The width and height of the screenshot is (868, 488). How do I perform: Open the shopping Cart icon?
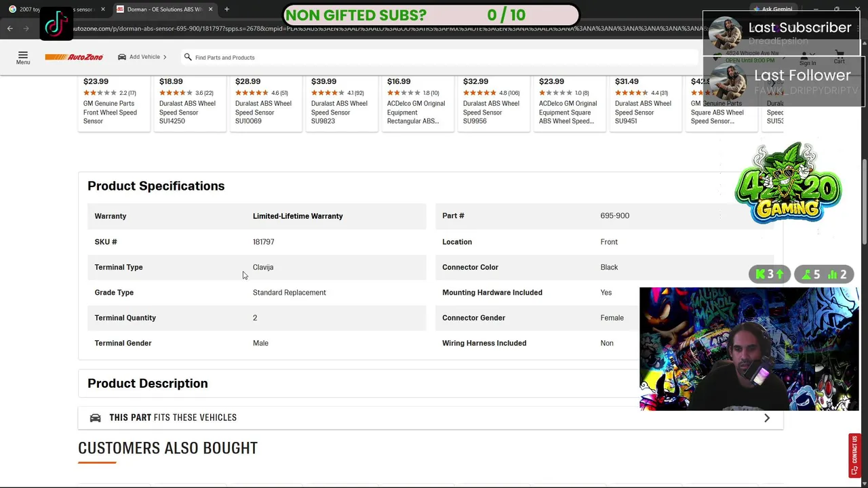[x=840, y=56]
